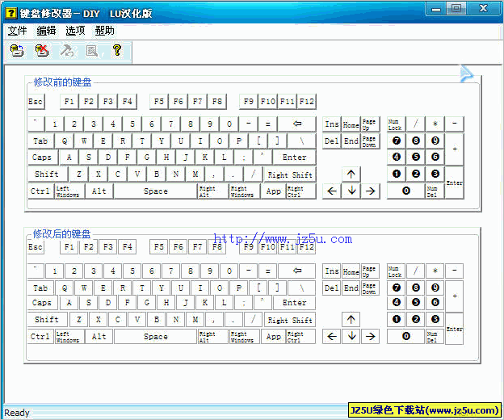504x420 pixels.
Task: Select Q key in upper keyboard
Action: (x=65, y=141)
